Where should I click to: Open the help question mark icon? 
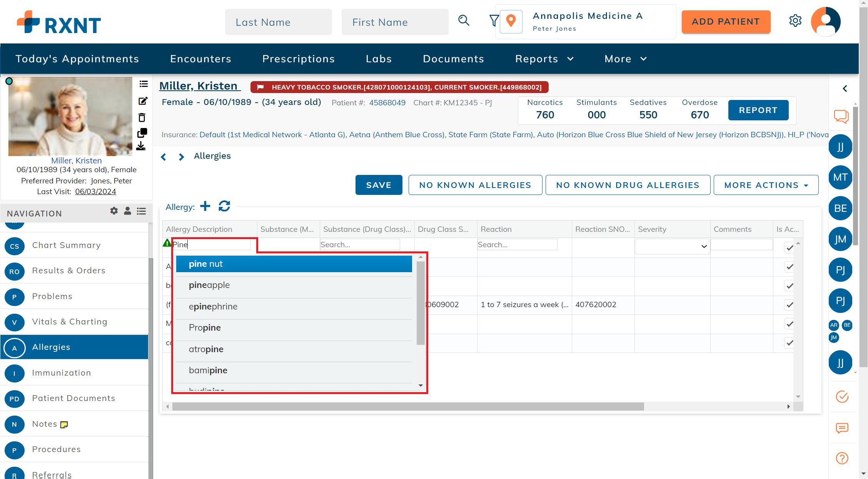point(842,458)
